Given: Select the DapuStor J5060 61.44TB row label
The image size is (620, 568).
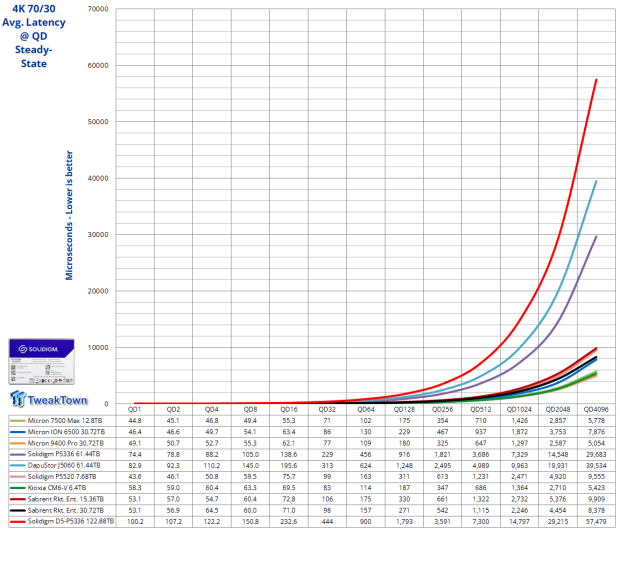Looking at the screenshot, I should pos(64,465).
